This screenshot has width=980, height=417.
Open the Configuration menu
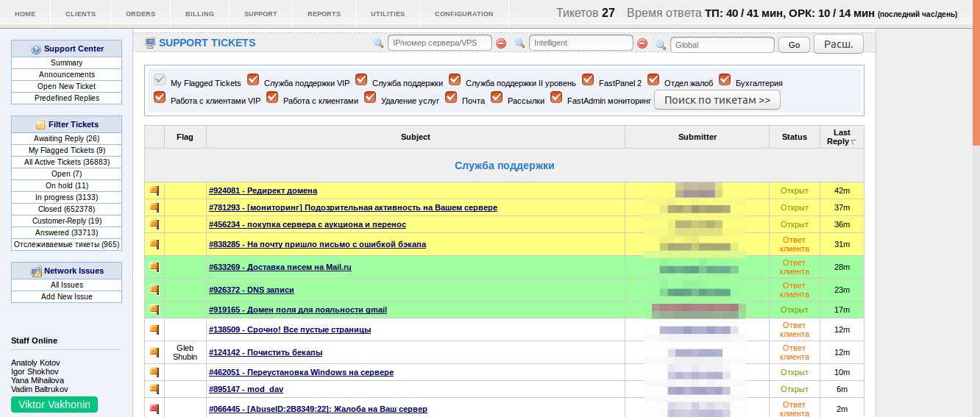point(464,14)
